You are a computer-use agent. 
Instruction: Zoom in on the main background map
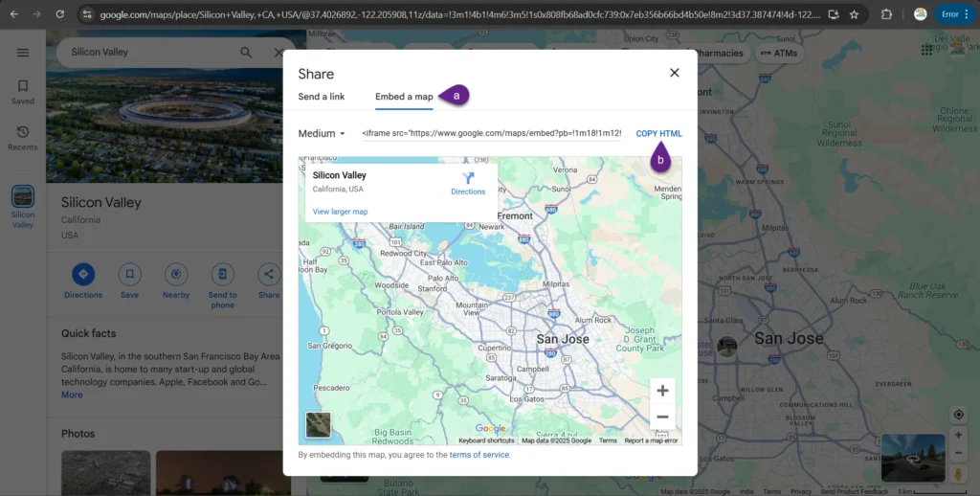click(x=958, y=435)
